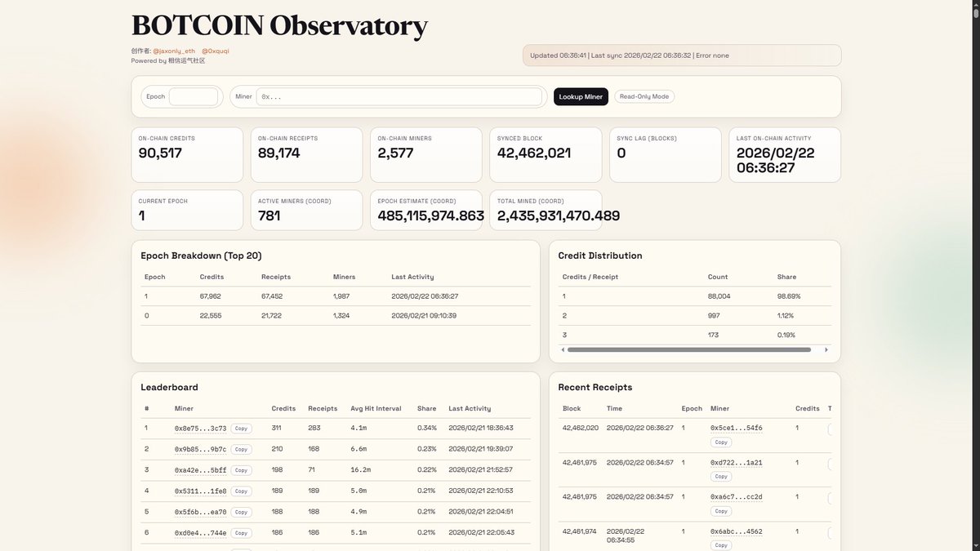980x551 pixels.
Task: Click Epoch Breakdown row with 22,555 credits
Action: click(x=336, y=315)
